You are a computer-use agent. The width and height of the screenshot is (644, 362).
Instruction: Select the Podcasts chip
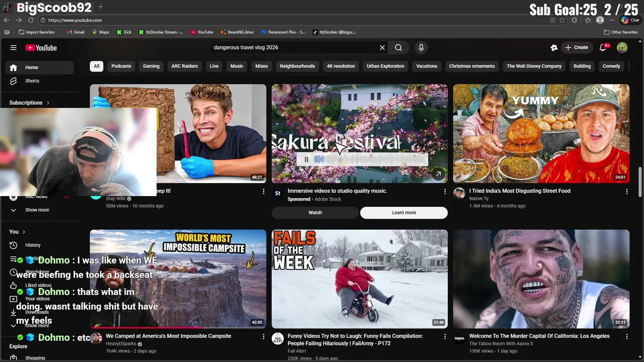[121, 66]
